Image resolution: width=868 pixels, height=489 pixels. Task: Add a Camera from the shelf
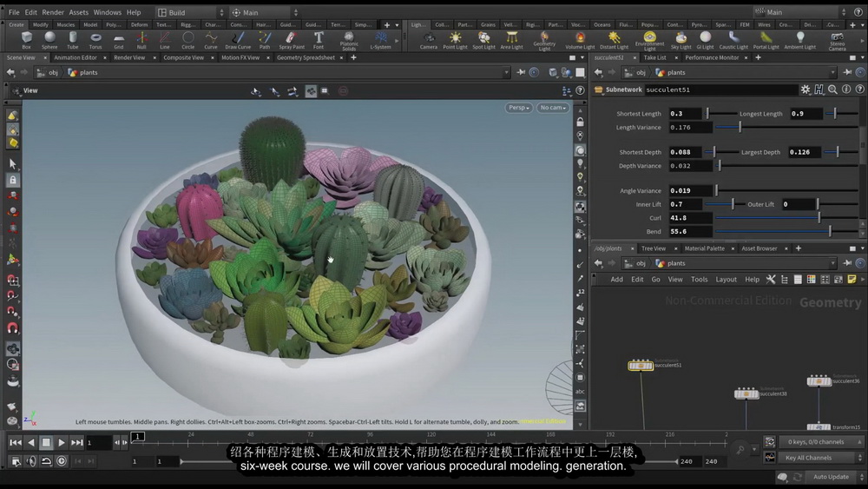[x=428, y=40]
